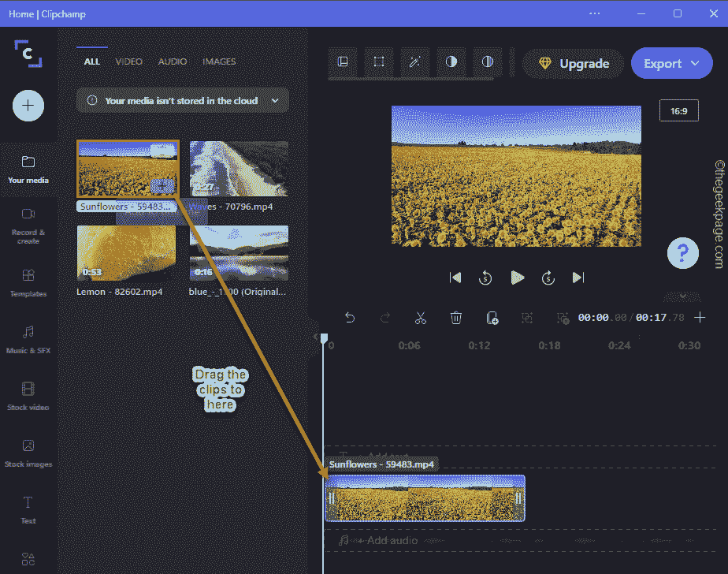Expand the cloud storage notice dropdown

click(274, 101)
